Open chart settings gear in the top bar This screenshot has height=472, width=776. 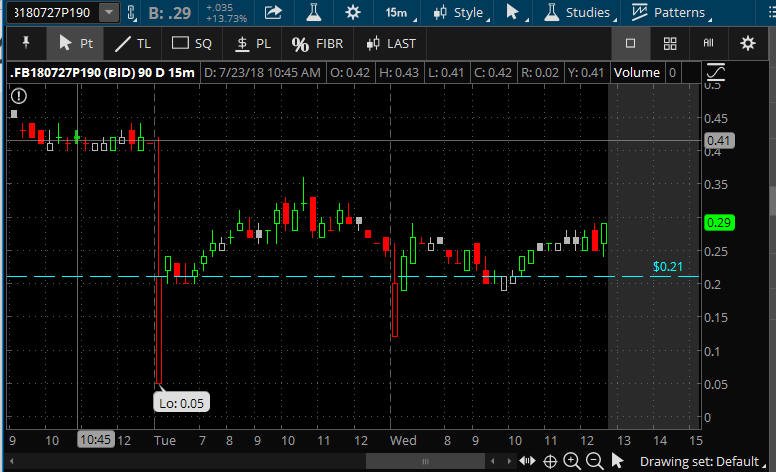click(352, 12)
